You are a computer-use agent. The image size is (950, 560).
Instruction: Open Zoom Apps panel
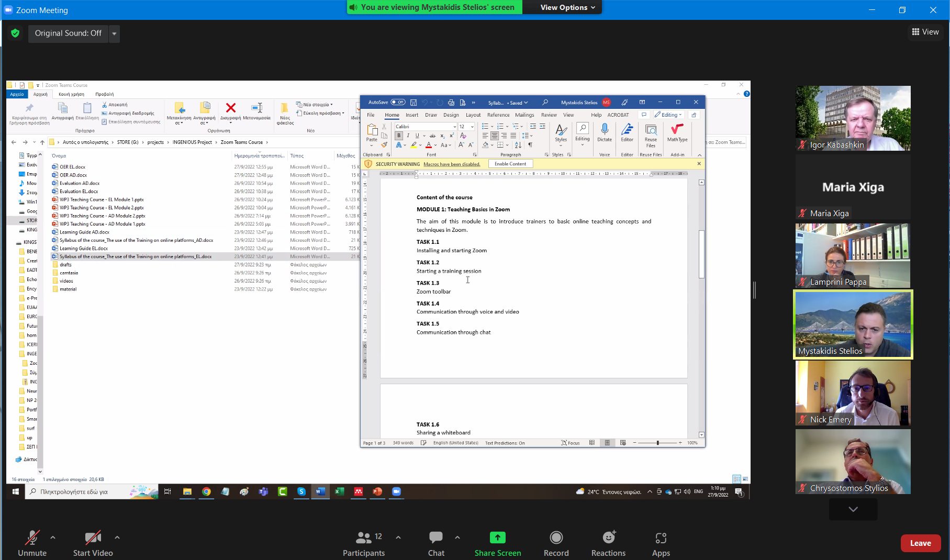pos(661,544)
